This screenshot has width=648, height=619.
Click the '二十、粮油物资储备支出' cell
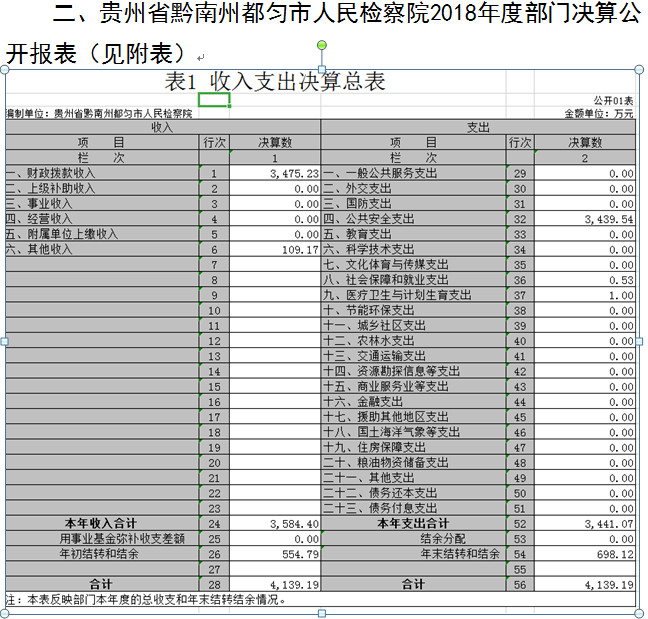pos(413,463)
